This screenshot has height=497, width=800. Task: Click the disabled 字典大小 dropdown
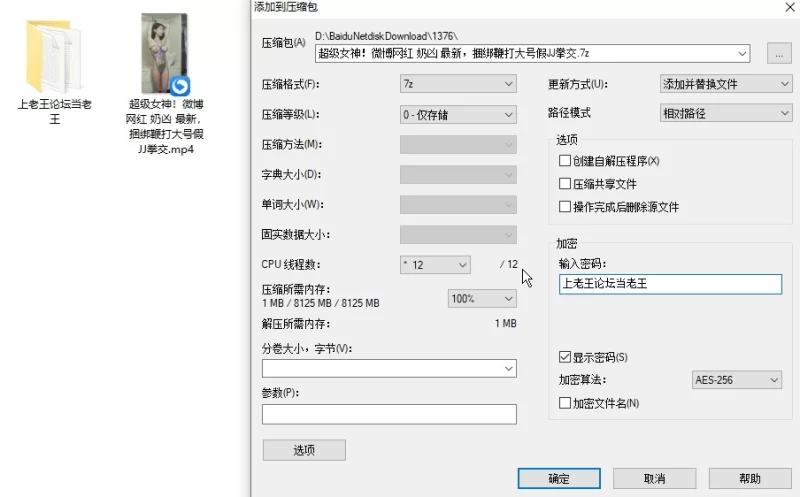tap(458, 175)
